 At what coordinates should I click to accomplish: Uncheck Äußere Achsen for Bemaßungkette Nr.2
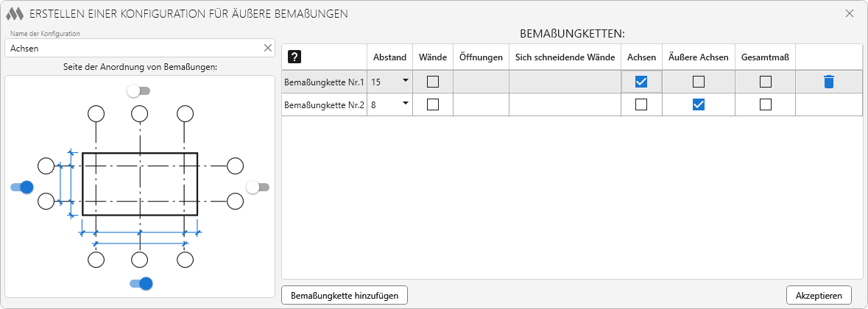click(699, 104)
